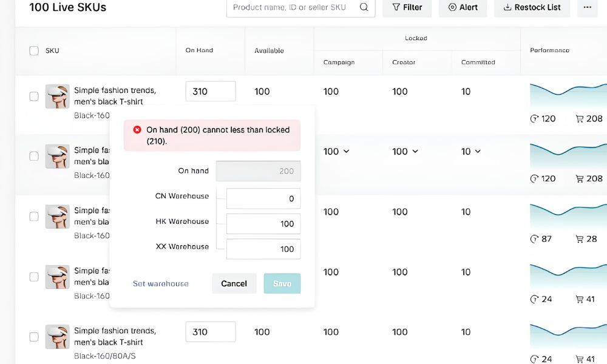Click the On Hand column header
607x364 pixels.
tap(199, 50)
